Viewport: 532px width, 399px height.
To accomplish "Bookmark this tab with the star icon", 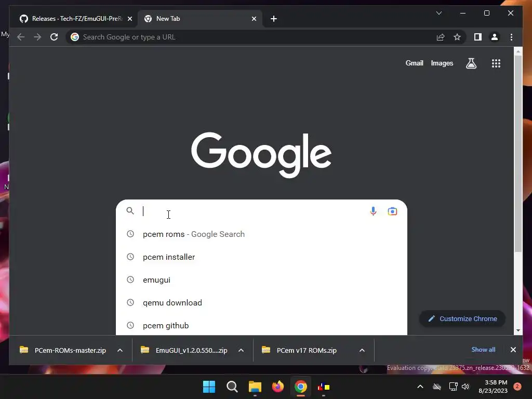I will click(x=457, y=37).
